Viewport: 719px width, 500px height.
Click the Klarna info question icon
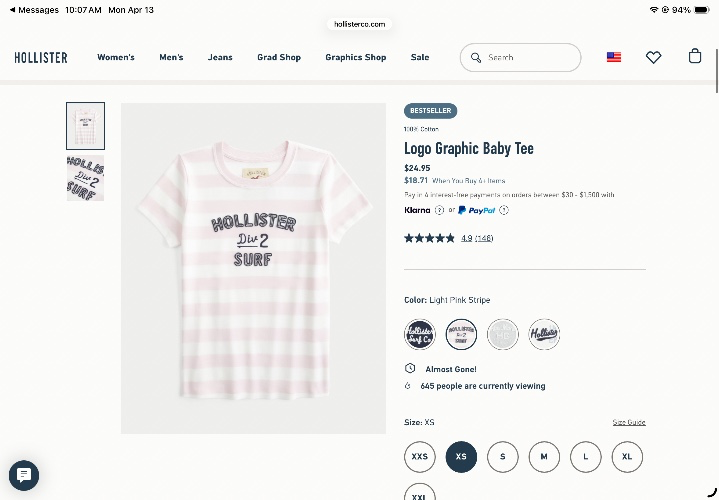coord(439,210)
